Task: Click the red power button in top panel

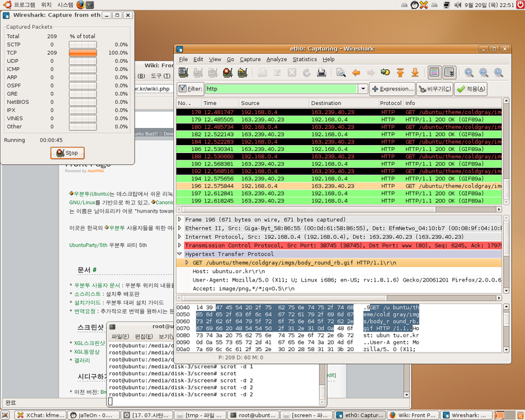Action: point(520,5)
